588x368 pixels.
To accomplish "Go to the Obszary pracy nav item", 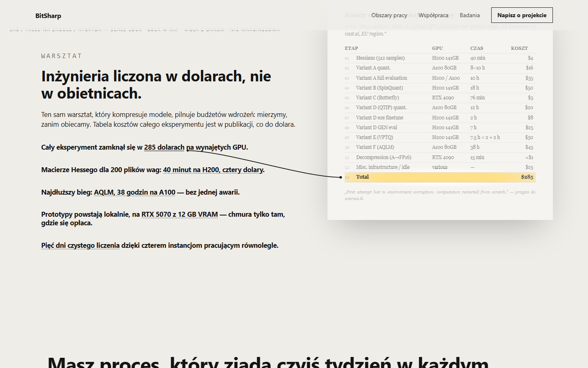I will coord(389,15).
